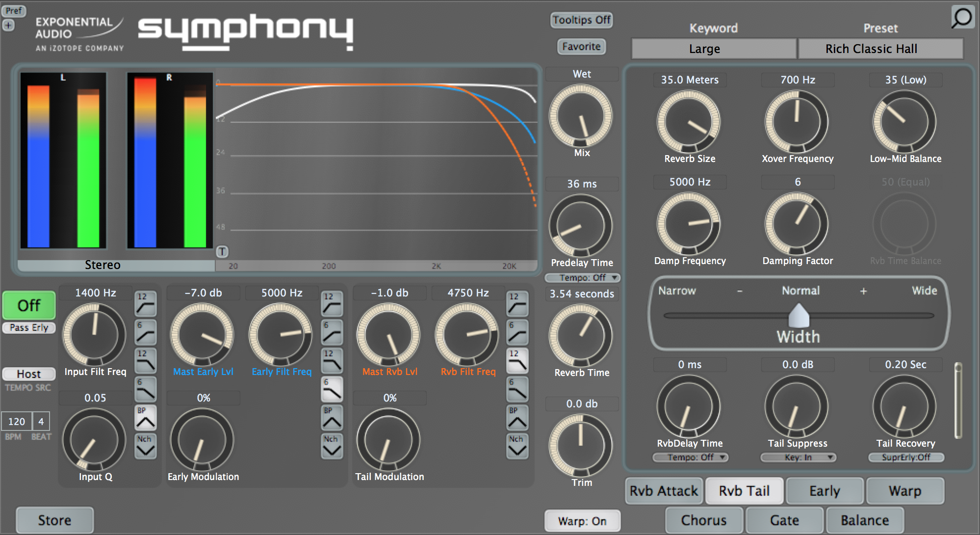Switch to Gate tab

pyautogui.click(x=784, y=520)
